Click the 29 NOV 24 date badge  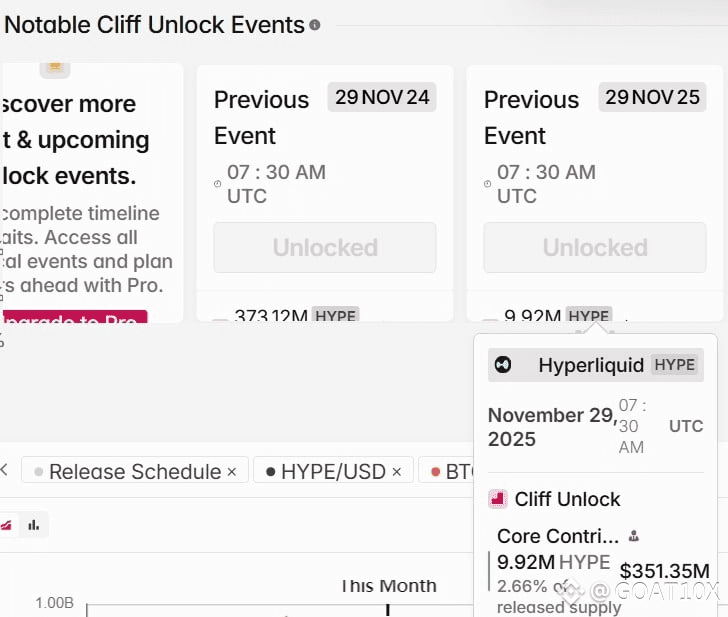click(x=382, y=97)
